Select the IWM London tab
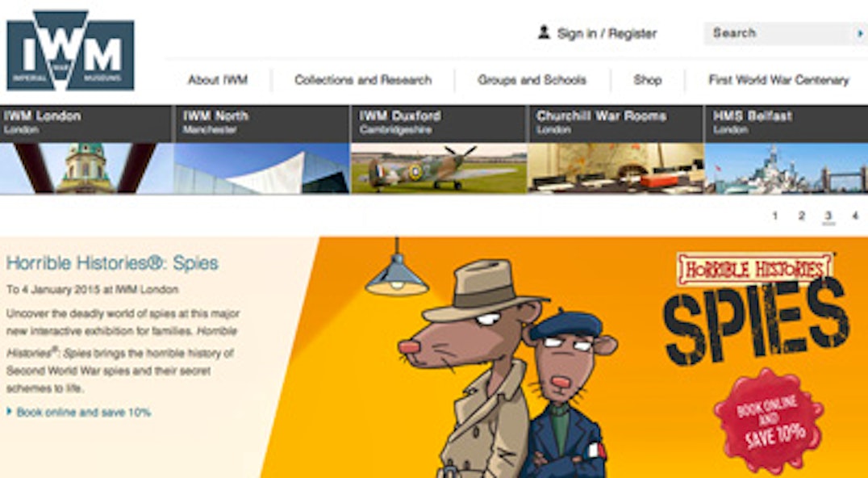The height and width of the screenshot is (478, 868). coord(86,124)
